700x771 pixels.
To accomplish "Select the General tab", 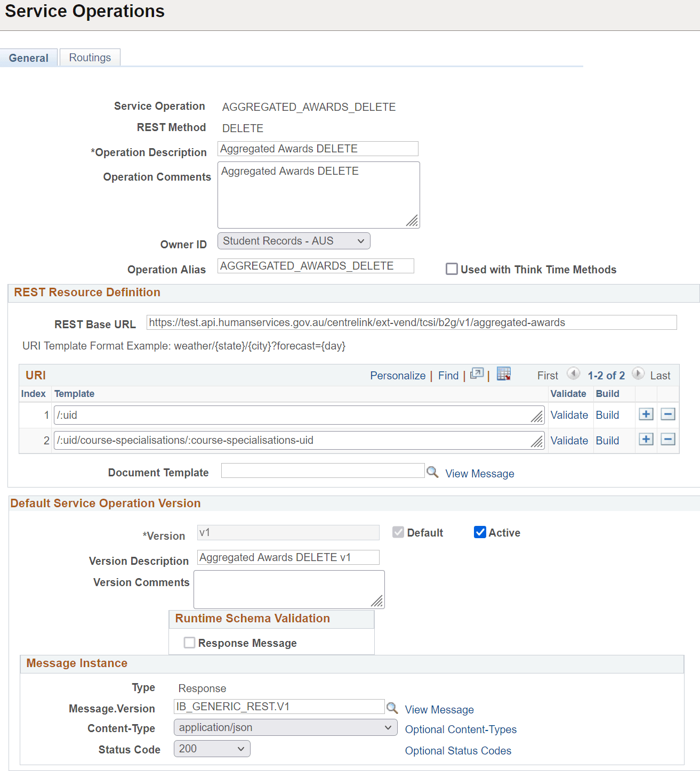I will point(29,58).
